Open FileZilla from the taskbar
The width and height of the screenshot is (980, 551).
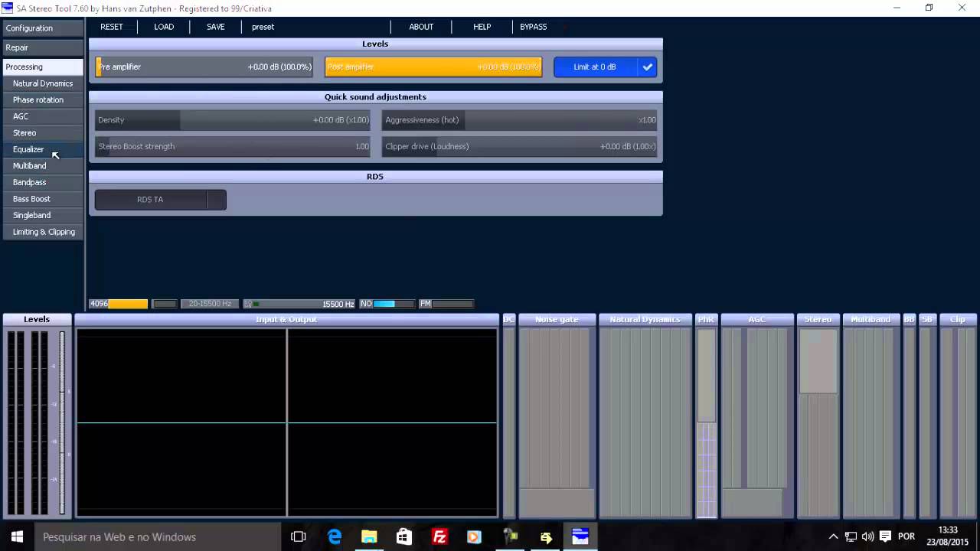pyautogui.click(x=439, y=536)
